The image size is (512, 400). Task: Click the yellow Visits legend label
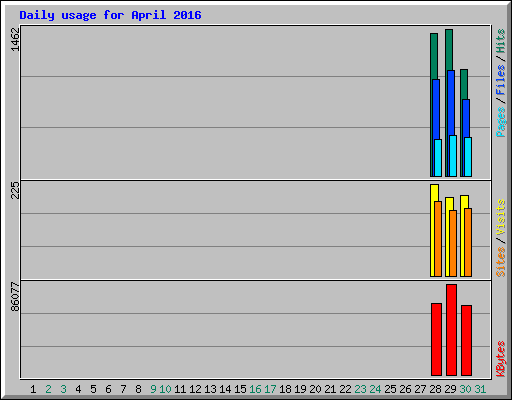[500, 217]
